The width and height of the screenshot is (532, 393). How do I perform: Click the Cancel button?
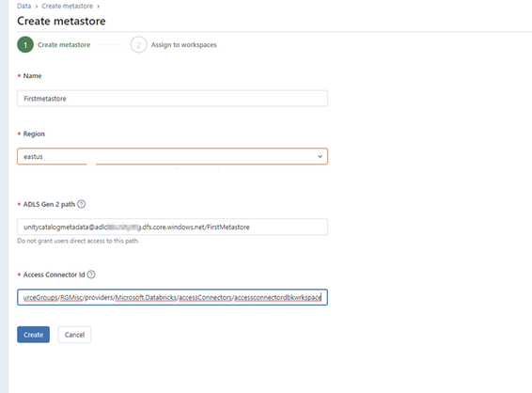coord(74,335)
